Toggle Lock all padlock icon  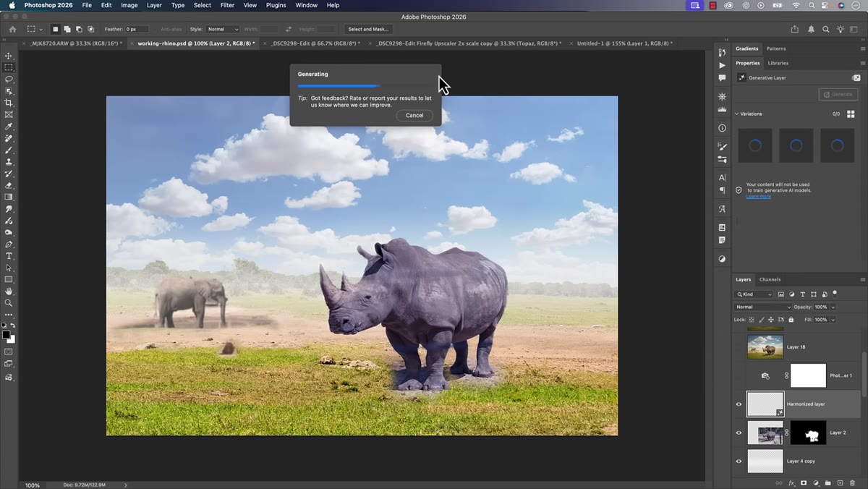click(x=791, y=319)
